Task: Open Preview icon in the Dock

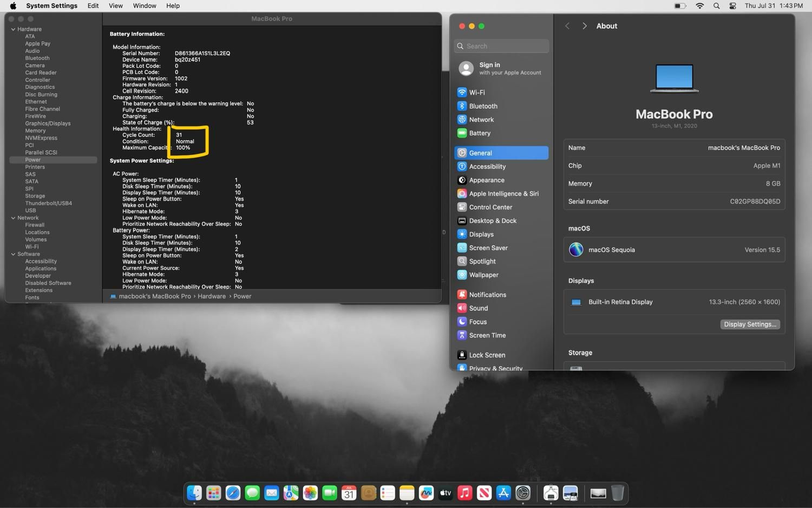Action: [x=570, y=493]
